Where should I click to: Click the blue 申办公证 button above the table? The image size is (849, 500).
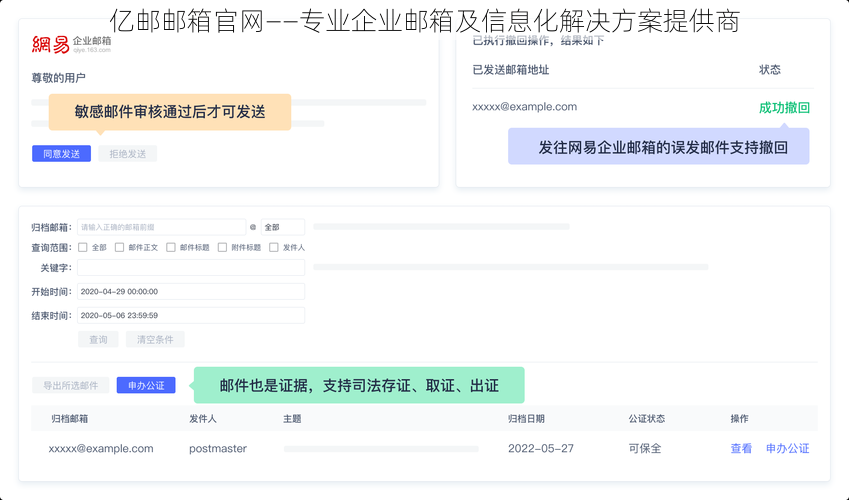pos(146,386)
